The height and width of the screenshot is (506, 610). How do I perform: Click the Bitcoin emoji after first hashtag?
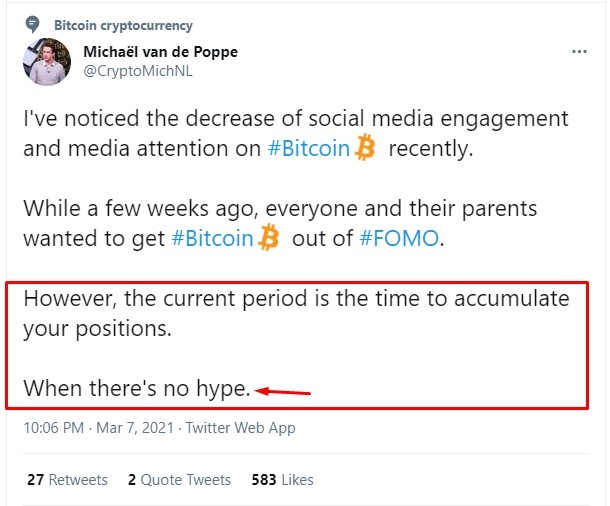[365, 147]
